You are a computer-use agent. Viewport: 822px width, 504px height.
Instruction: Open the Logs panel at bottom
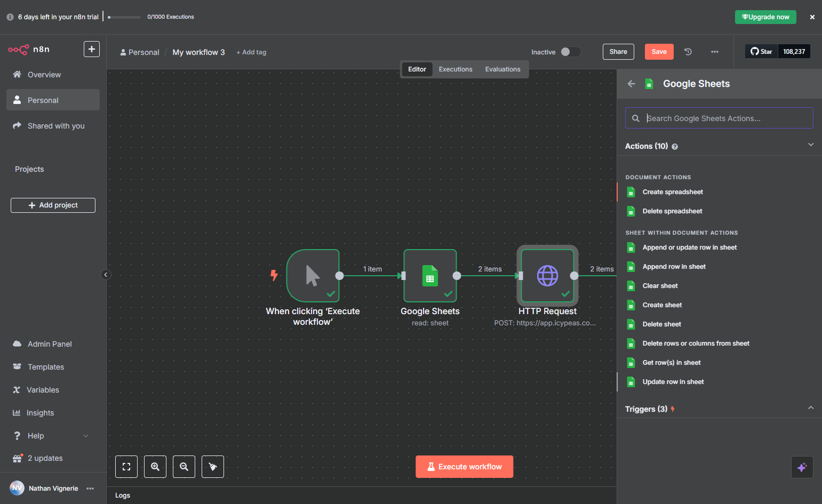click(123, 495)
